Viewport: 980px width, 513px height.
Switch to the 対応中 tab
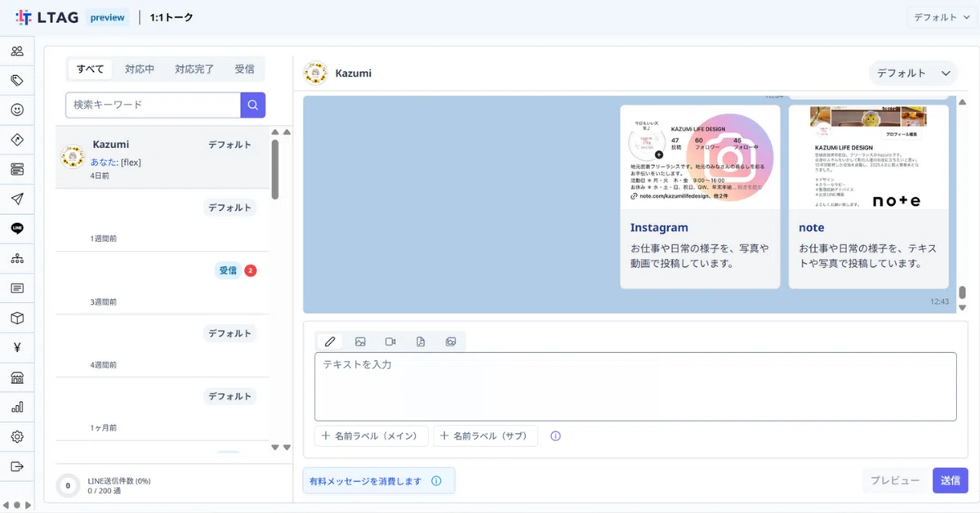pos(140,69)
